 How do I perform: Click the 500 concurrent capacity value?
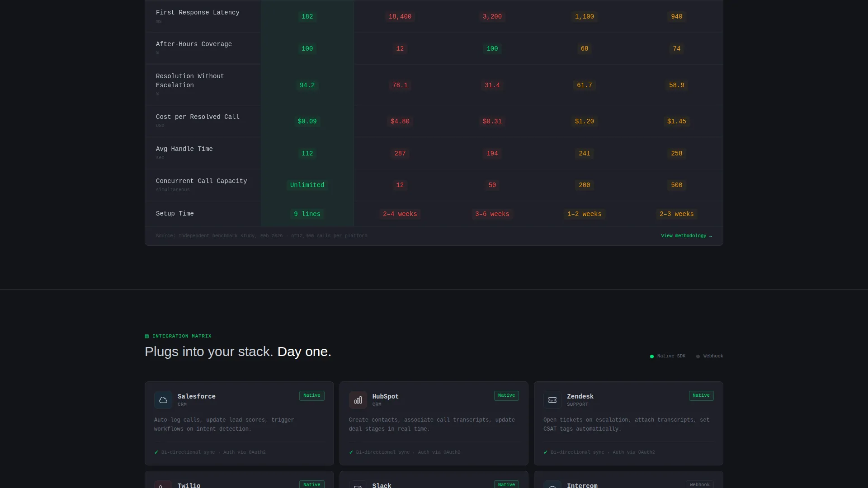click(x=677, y=185)
